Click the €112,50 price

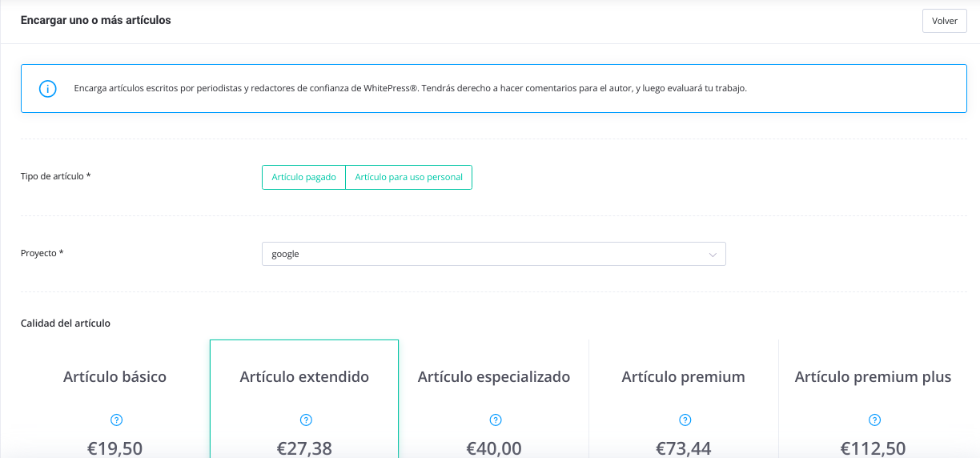(874, 448)
